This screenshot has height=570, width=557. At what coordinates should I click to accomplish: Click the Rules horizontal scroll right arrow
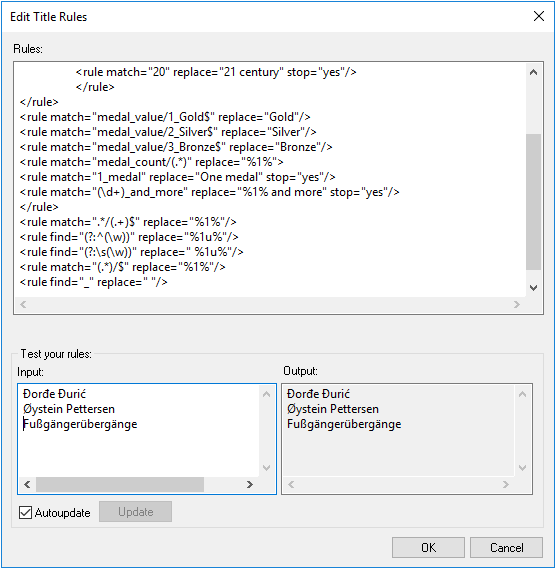[517, 304]
